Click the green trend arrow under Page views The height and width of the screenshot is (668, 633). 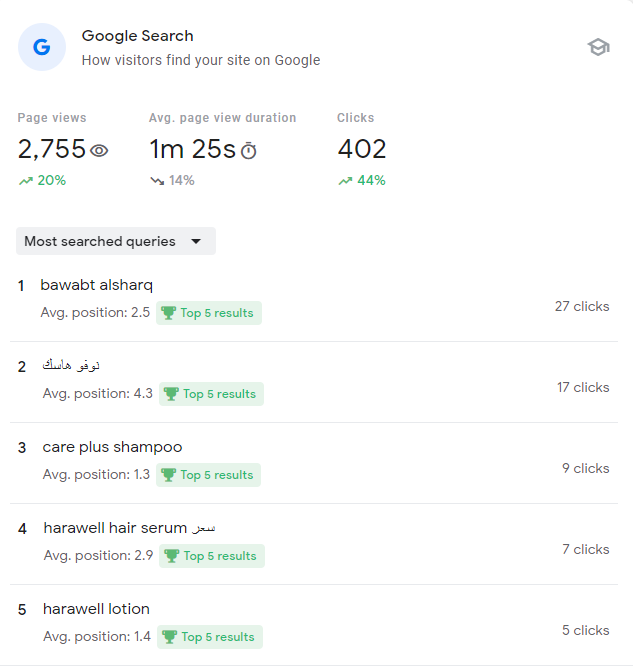coord(25,181)
